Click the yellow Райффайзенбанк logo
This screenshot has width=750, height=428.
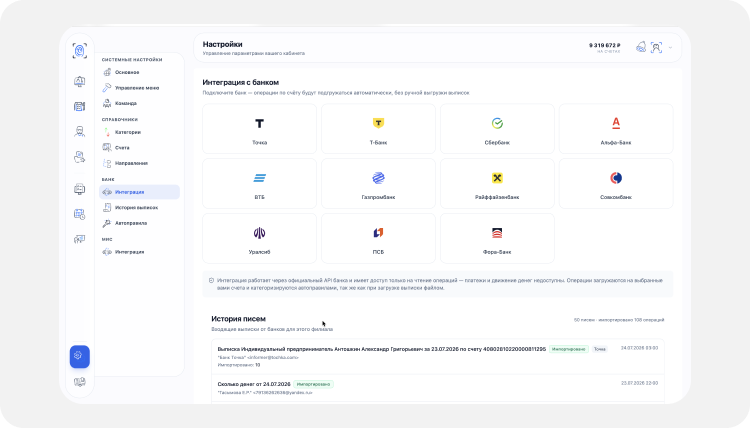(497, 178)
